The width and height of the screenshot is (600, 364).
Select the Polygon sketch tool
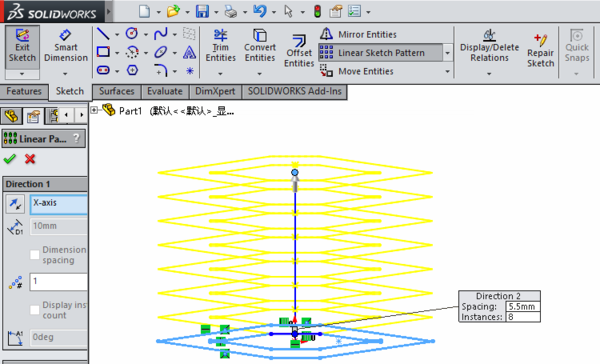132,70
